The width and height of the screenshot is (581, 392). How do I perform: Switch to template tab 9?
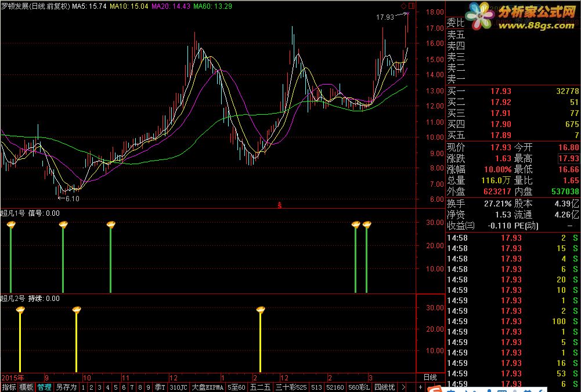click(x=148, y=387)
